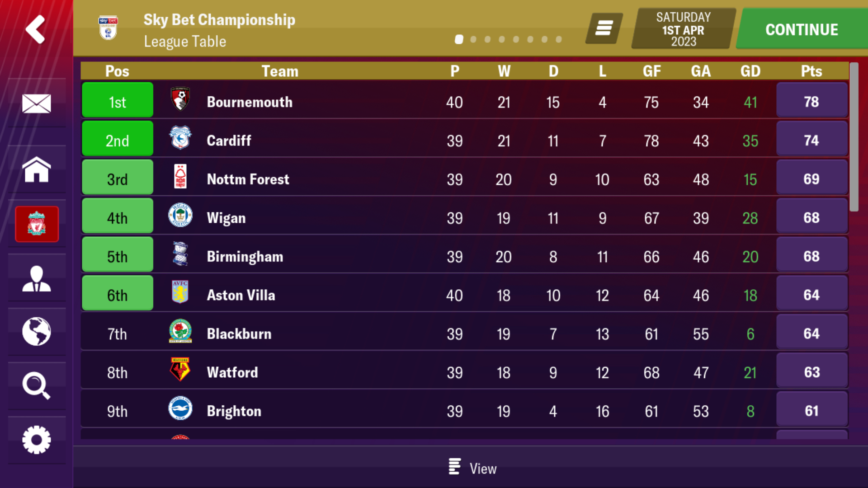The image size is (868, 488).
Task: Open the search magnifier icon
Action: click(37, 385)
